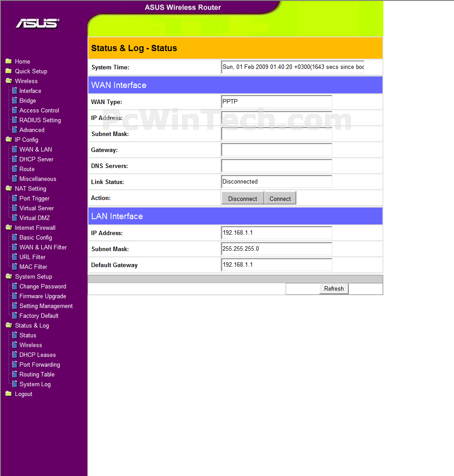
Task: Collapse the Status & Log folder
Action: tap(9, 325)
